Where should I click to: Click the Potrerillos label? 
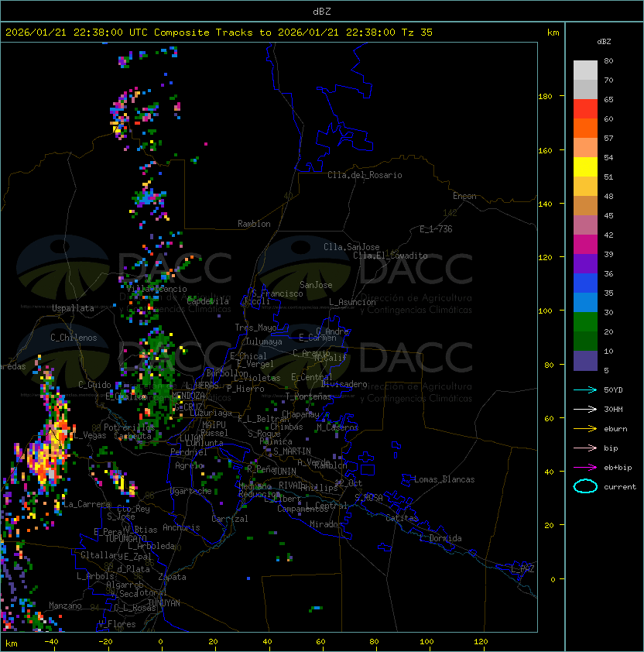(x=129, y=427)
